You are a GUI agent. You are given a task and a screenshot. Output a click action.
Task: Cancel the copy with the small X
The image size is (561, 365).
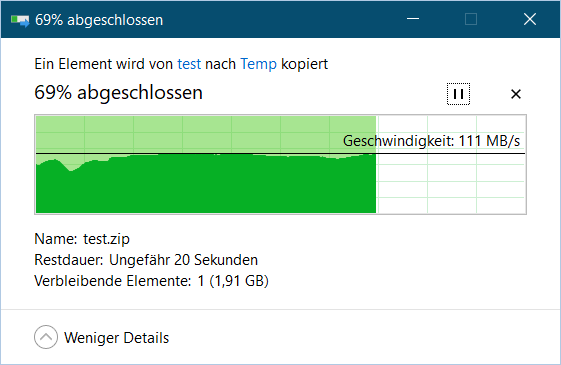tap(516, 94)
